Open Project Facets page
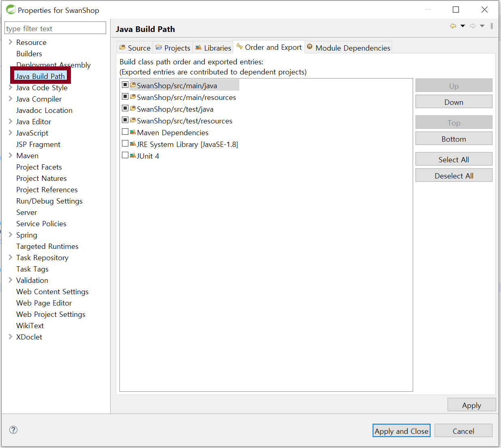 (x=39, y=167)
